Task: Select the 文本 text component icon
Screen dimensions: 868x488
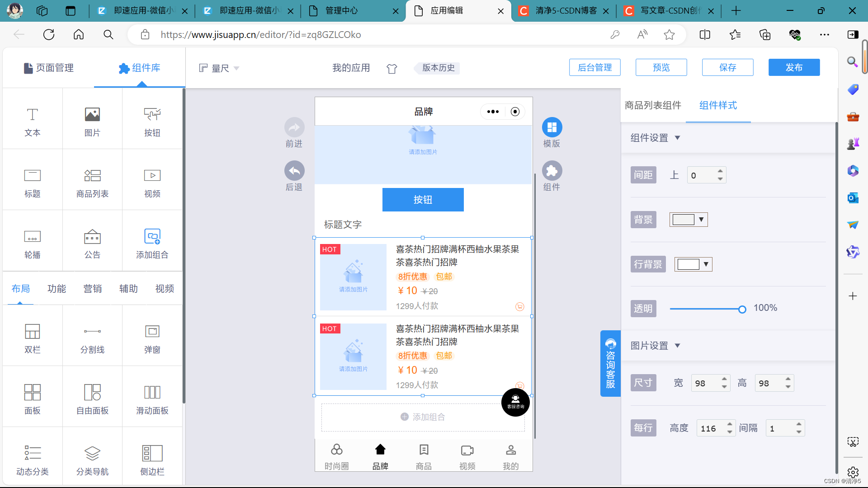Action: tap(32, 115)
